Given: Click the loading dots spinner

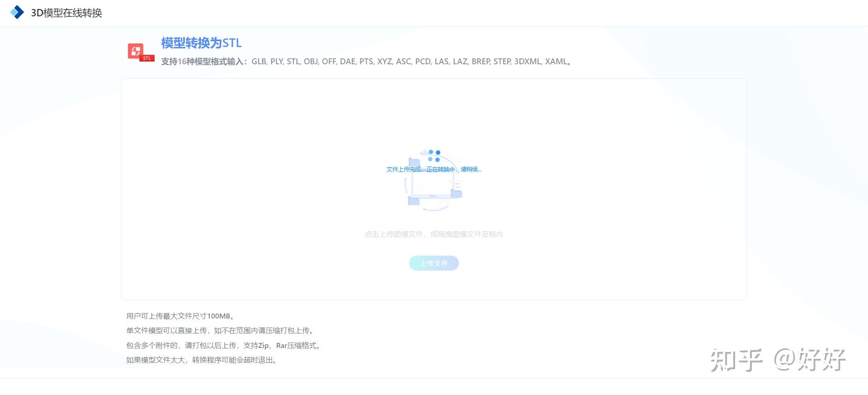Looking at the screenshot, I should (x=434, y=156).
